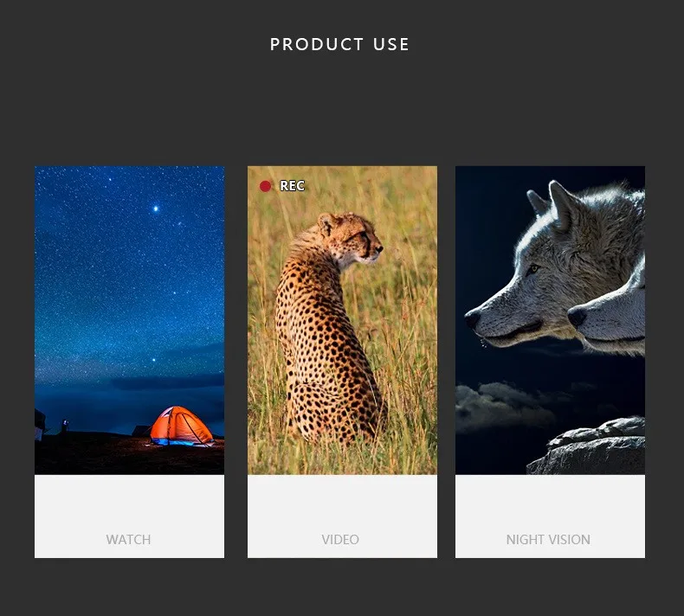Click the PRODUCT USE heading

[x=339, y=44]
